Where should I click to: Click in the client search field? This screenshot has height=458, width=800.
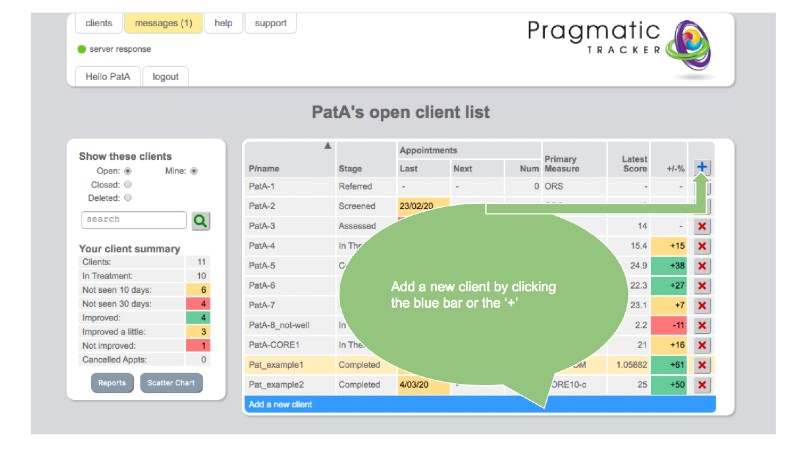point(134,220)
